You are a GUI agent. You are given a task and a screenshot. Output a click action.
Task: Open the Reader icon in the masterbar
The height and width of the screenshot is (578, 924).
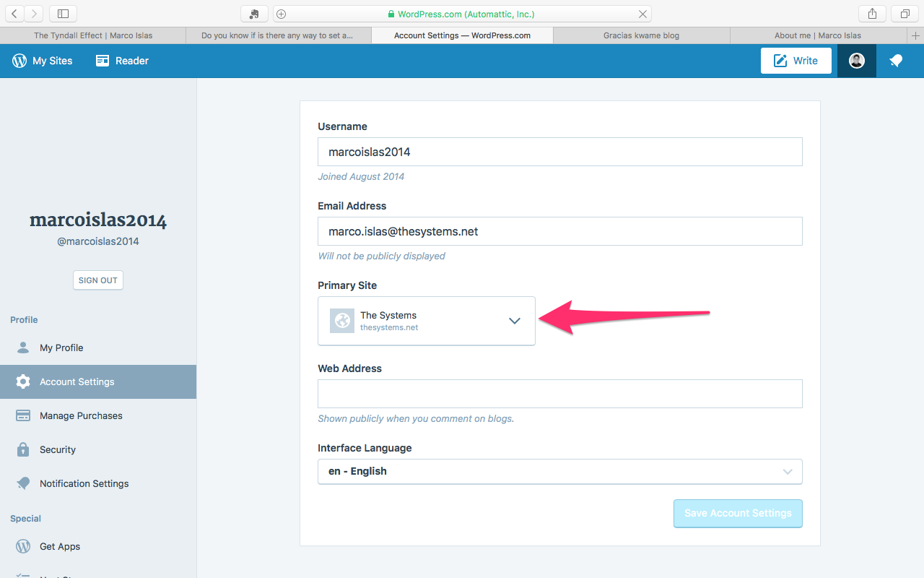(x=103, y=61)
